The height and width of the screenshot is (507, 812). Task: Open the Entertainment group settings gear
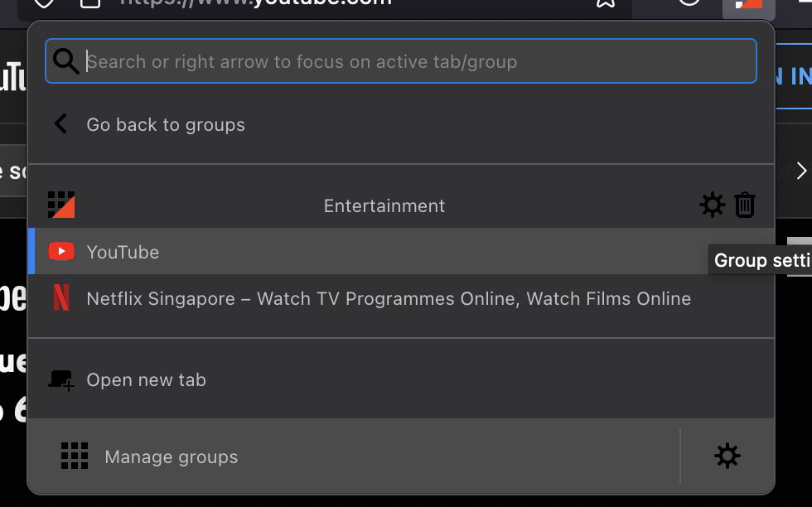712,205
